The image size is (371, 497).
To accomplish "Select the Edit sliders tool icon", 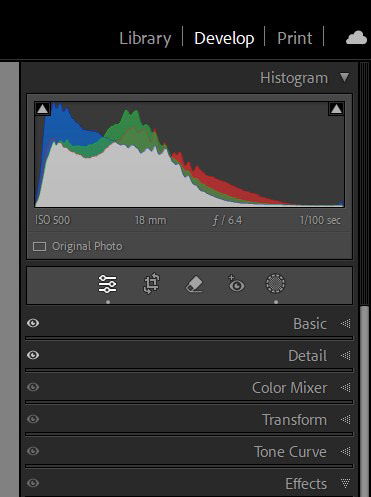I will point(107,284).
